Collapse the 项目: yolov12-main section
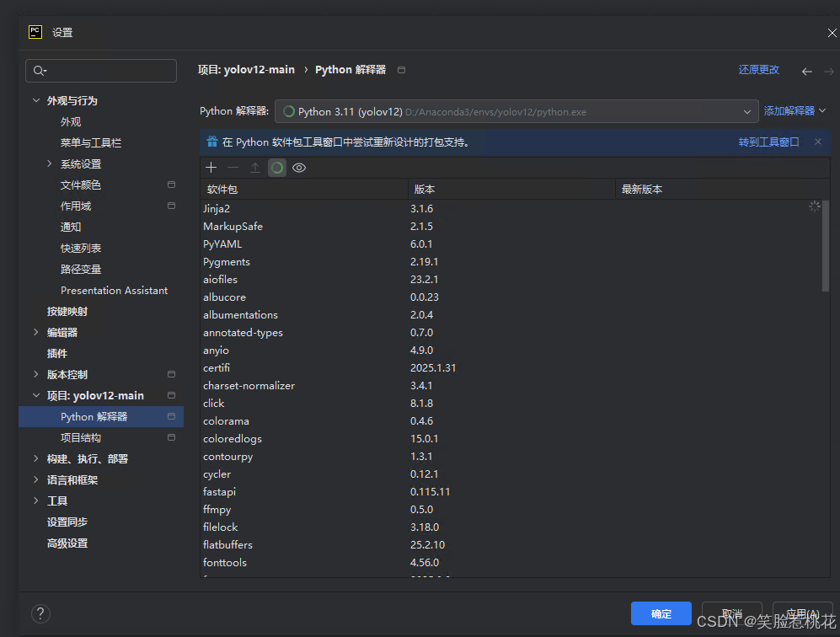This screenshot has width=840, height=637. click(36, 395)
